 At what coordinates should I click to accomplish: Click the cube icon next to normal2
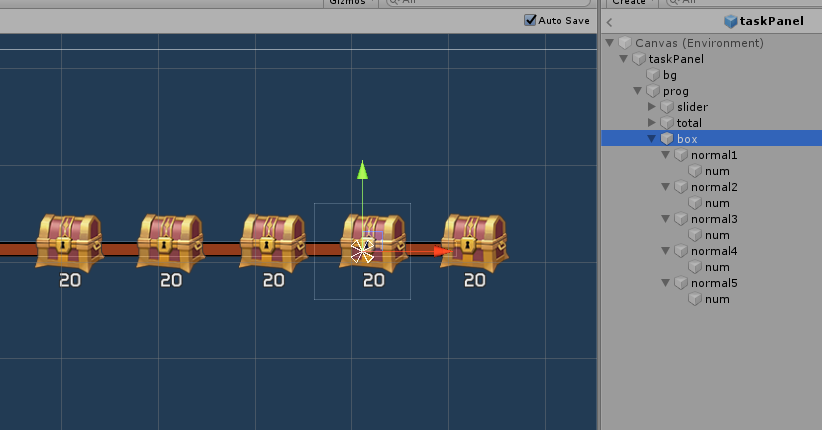tap(681, 187)
